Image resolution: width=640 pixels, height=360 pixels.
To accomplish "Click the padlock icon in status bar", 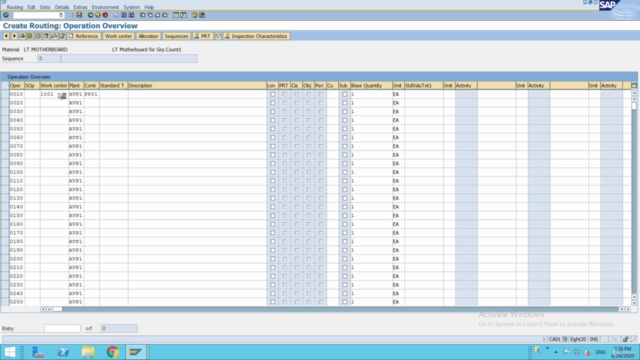I will coord(625,339).
